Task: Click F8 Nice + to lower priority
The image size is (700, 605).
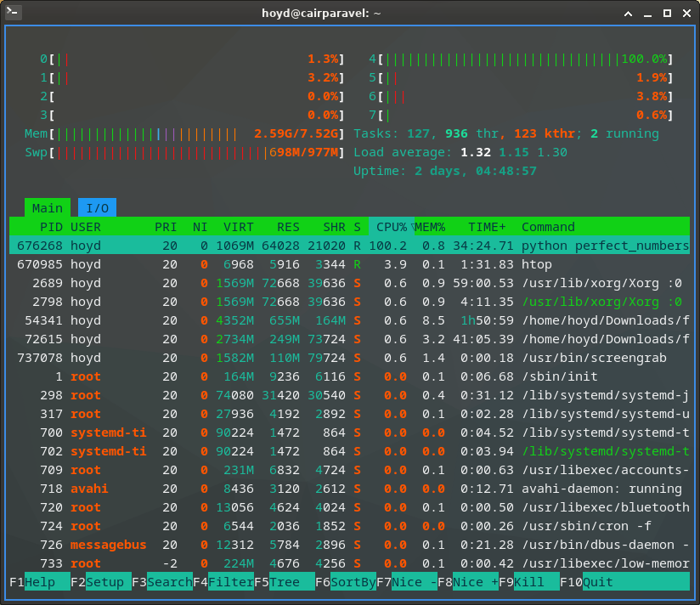Action: coord(467,582)
